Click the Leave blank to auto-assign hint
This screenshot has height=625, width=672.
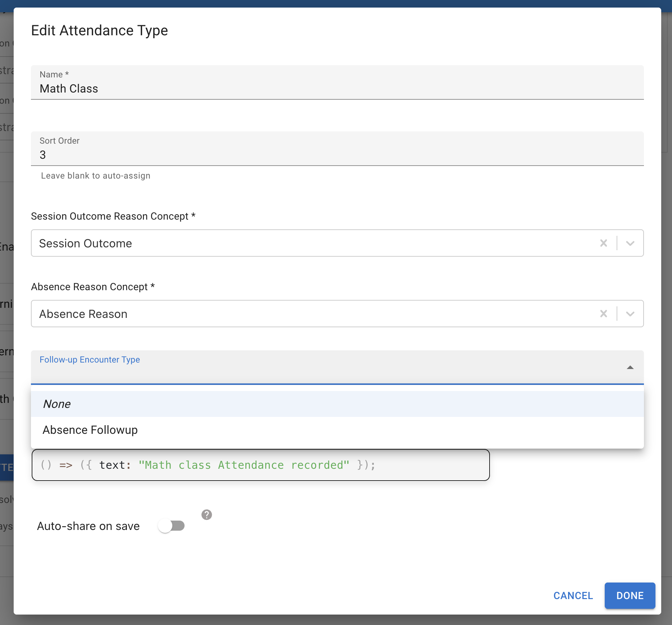[x=96, y=176]
